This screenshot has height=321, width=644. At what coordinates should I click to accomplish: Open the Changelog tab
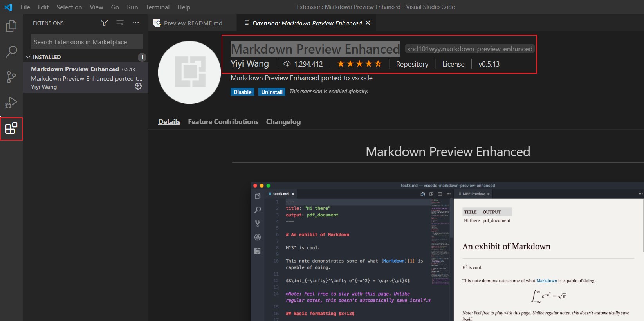pos(283,122)
